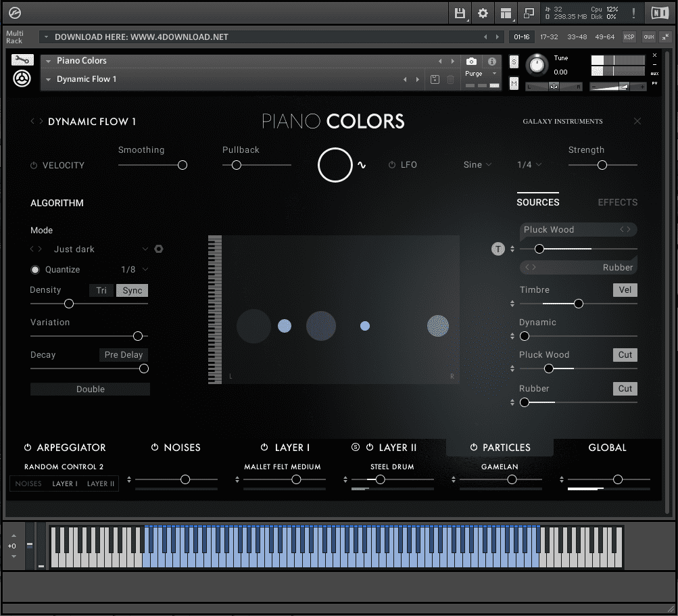
Task: Click the Smoothing slider handle
Action: [183, 165]
